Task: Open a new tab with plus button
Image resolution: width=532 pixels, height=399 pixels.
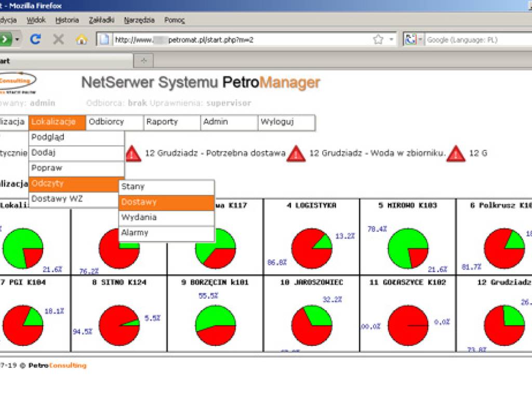Action: tap(143, 61)
